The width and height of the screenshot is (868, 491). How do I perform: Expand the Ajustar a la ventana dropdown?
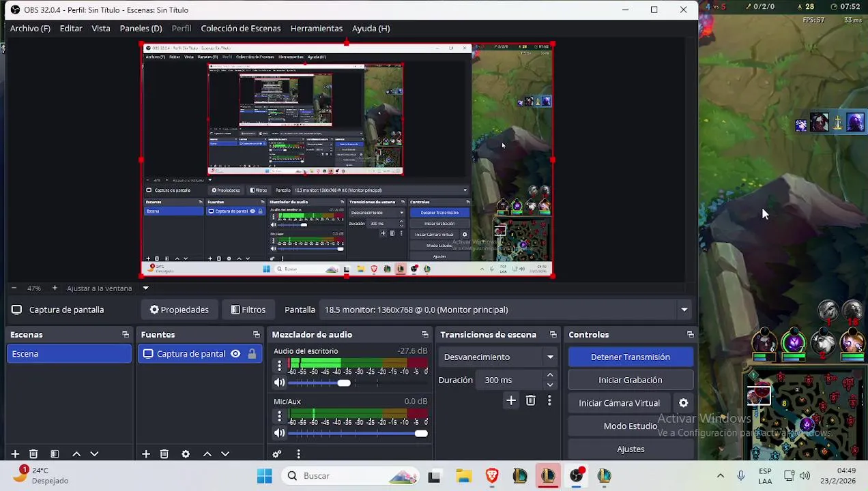pyautogui.click(x=145, y=288)
